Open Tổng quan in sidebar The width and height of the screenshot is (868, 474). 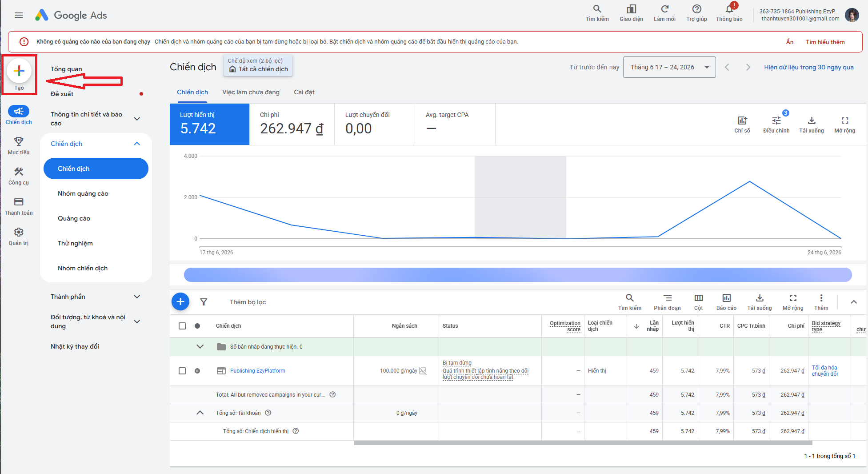coord(66,69)
